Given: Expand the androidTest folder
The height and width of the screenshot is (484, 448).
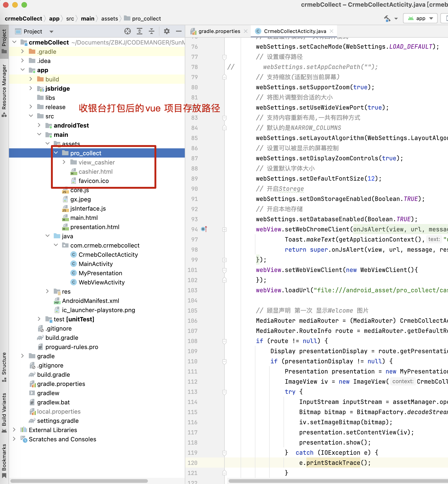Looking at the screenshot, I should coord(39,125).
